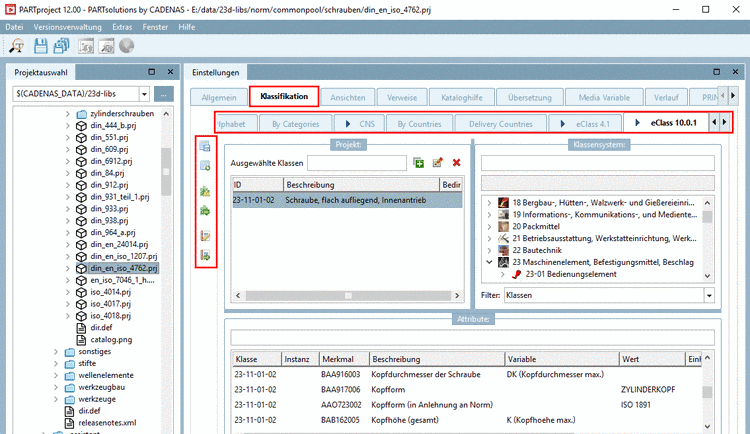
Task: Click the grey image upload toolbar icon
Action: (x=86, y=46)
